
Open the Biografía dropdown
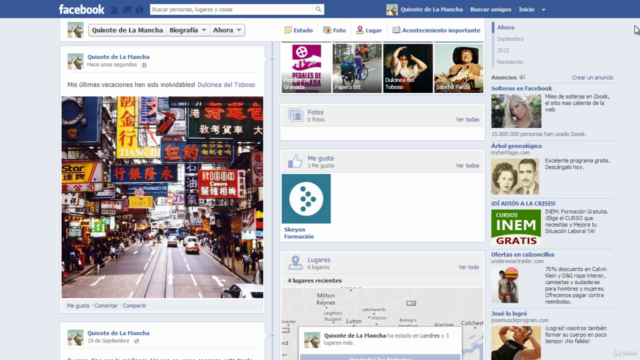point(188,30)
